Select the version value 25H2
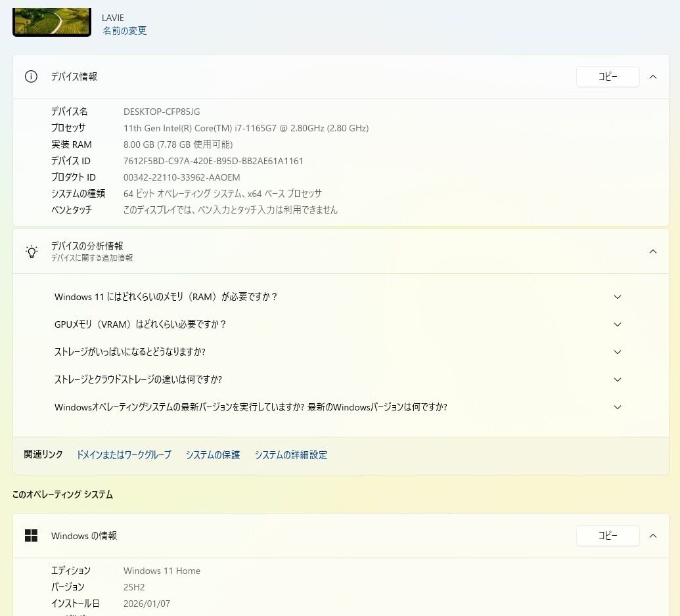Viewport: 680px width, 616px height. click(134, 587)
